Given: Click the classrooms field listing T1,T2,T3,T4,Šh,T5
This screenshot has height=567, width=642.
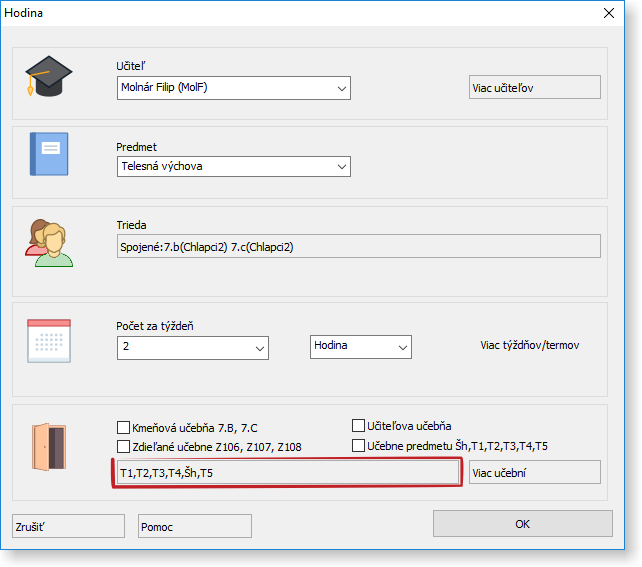Looking at the screenshot, I should 288,472.
